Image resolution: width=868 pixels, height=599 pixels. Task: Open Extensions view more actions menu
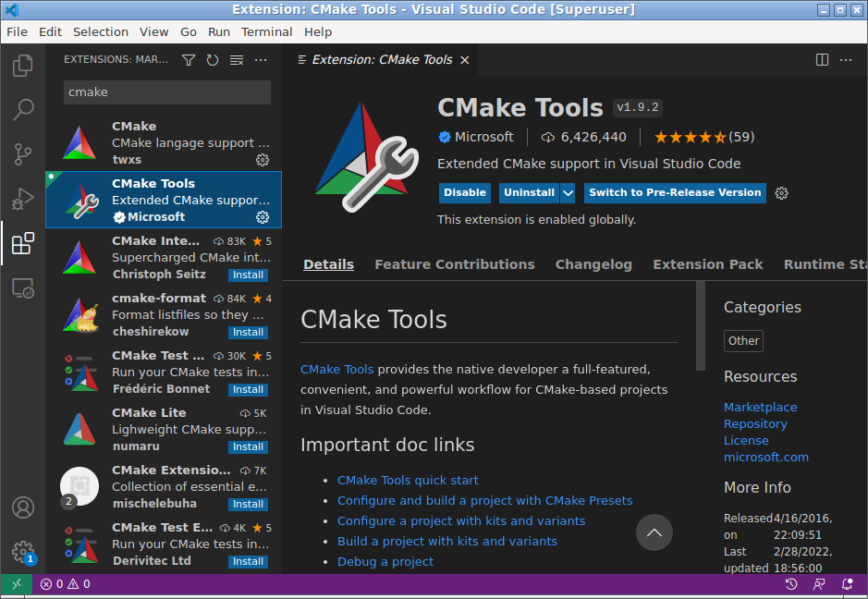point(261,60)
